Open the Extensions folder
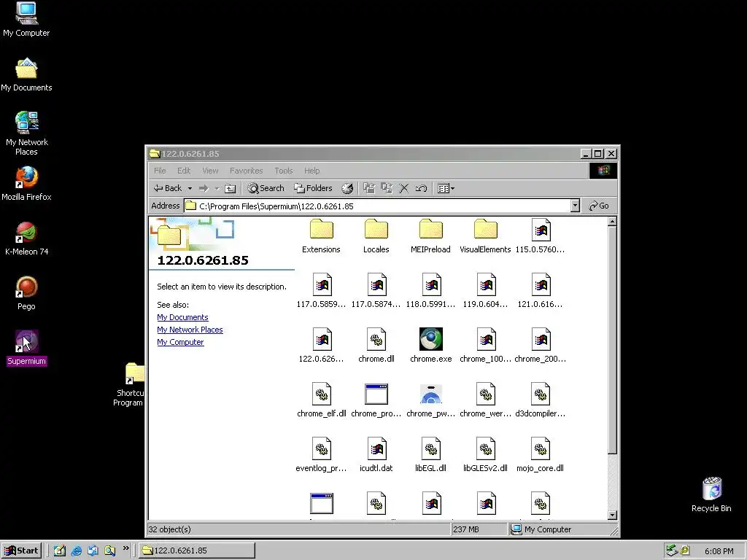The height and width of the screenshot is (560, 747). (x=321, y=236)
